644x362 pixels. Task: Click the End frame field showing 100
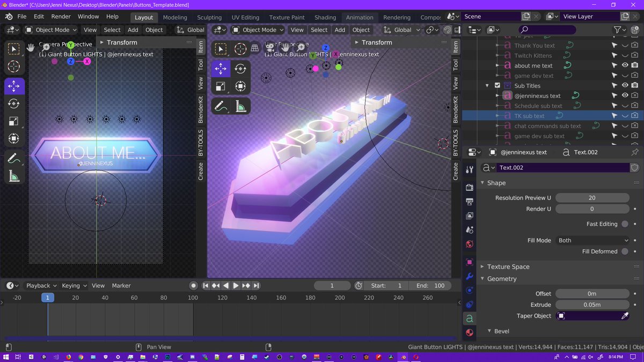pyautogui.click(x=430, y=286)
